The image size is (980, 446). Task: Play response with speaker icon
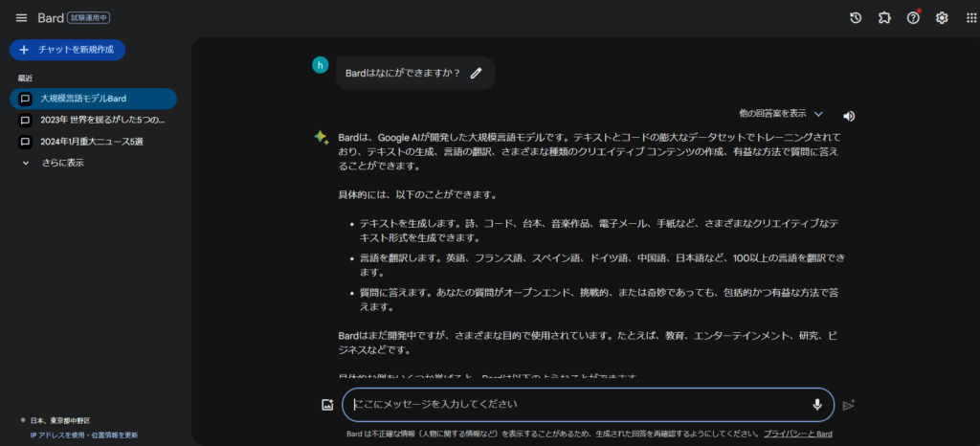(x=849, y=116)
